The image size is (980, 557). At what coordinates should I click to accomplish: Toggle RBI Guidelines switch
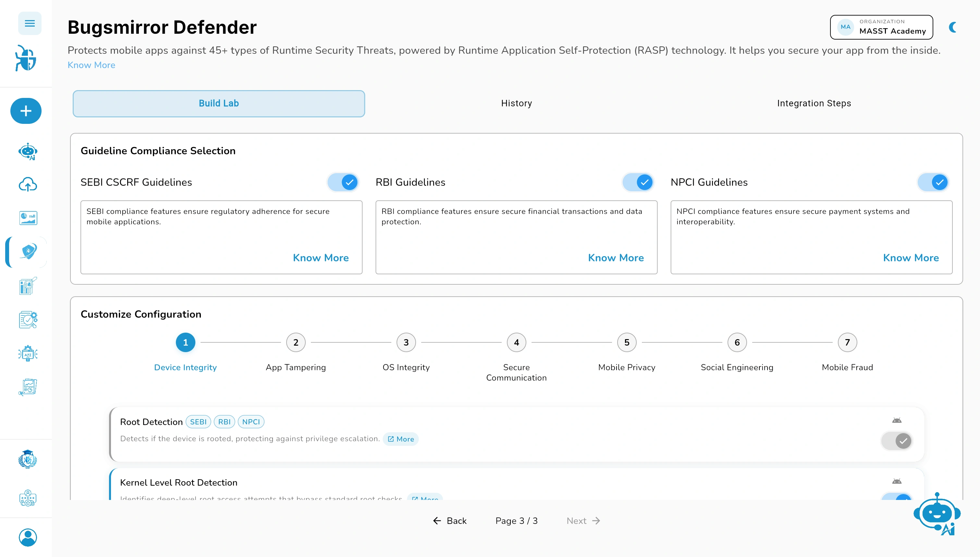[638, 182]
